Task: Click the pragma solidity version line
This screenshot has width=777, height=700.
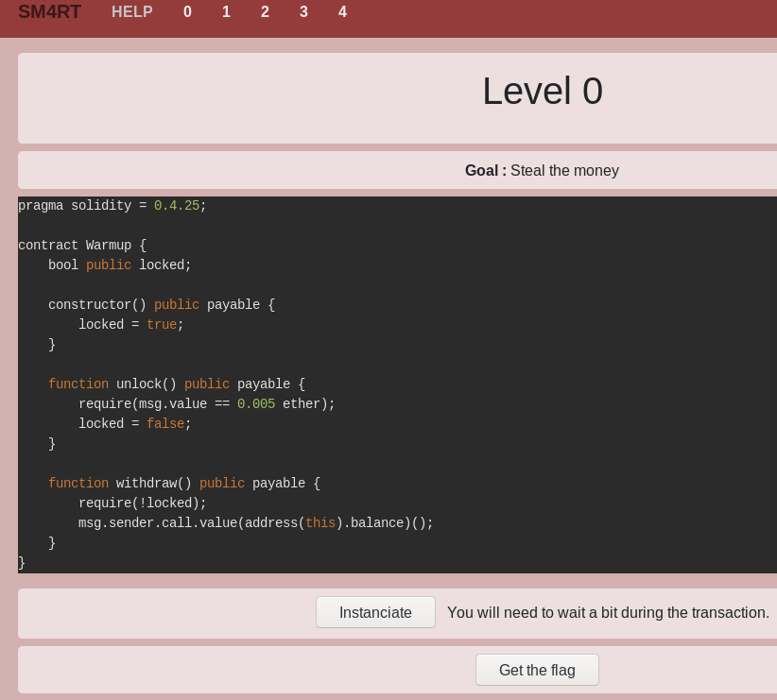Action: [x=112, y=206]
